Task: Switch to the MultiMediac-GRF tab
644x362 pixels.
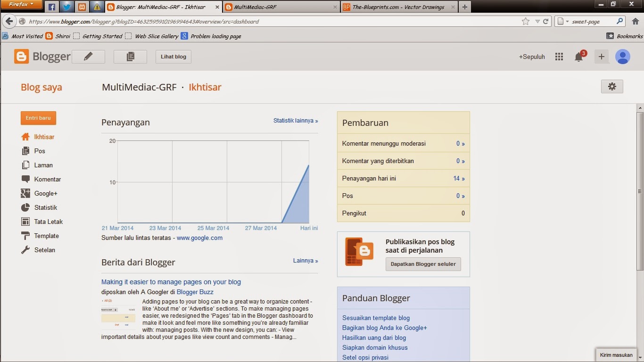Action: point(281,7)
